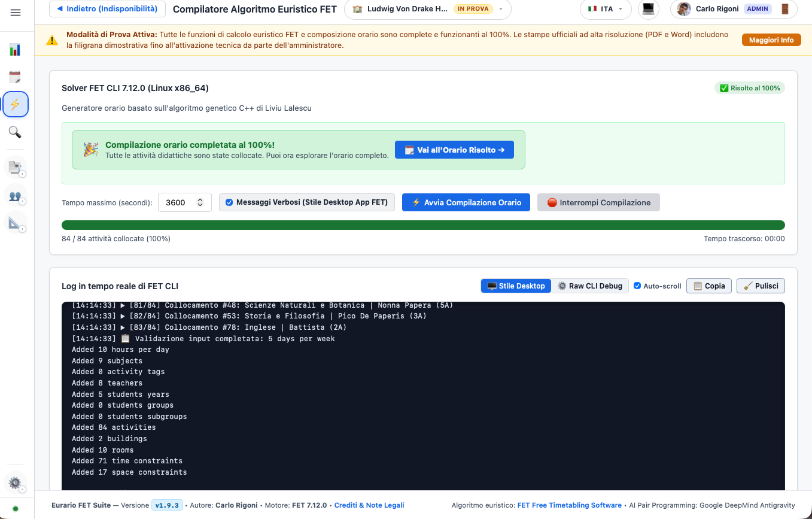Open the FET Free Timetabling Software link

(x=570, y=505)
